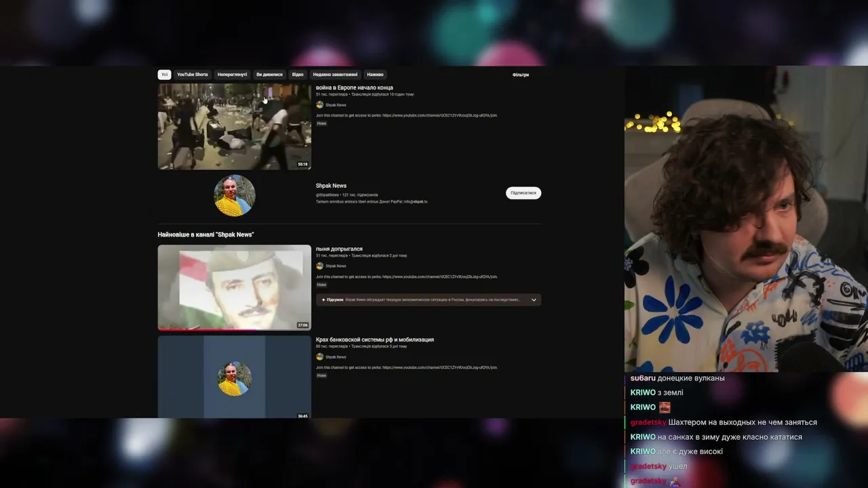868x488 pixels.
Task: Choose the 'Ви дивилися' filter chip
Action: pyautogui.click(x=269, y=75)
